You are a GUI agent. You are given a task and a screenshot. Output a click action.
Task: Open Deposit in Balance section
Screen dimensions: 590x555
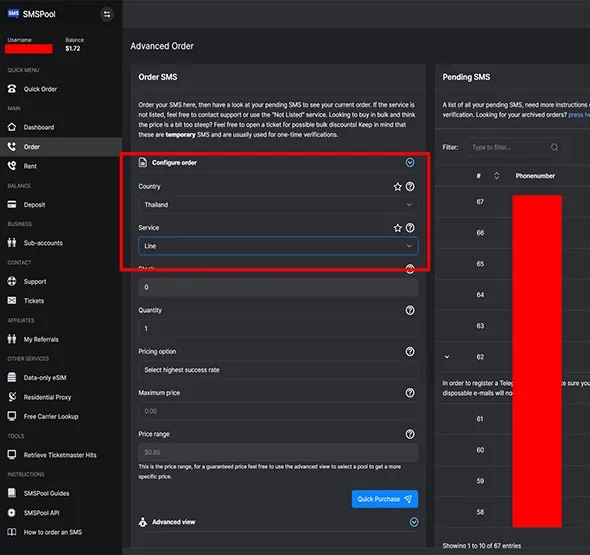(x=34, y=205)
